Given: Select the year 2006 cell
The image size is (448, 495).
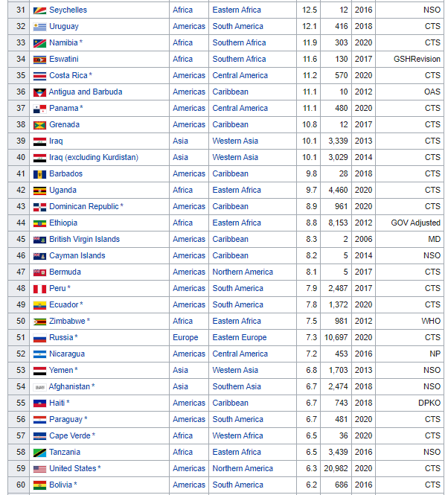Looking at the screenshot, I should (x=363, y=239).
